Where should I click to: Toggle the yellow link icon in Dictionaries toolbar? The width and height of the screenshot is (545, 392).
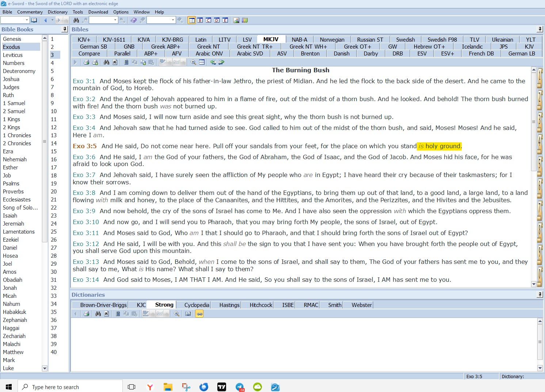tap(199, 314)
